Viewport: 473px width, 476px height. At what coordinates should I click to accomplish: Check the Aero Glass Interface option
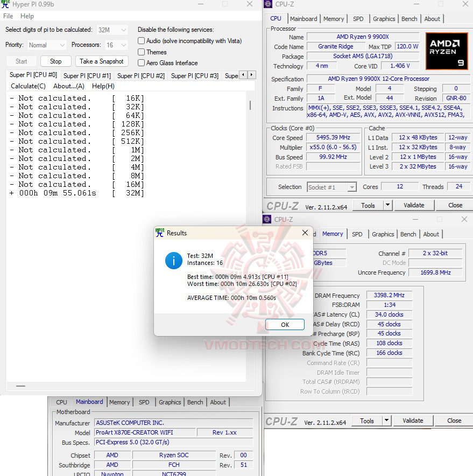[142, 63]
